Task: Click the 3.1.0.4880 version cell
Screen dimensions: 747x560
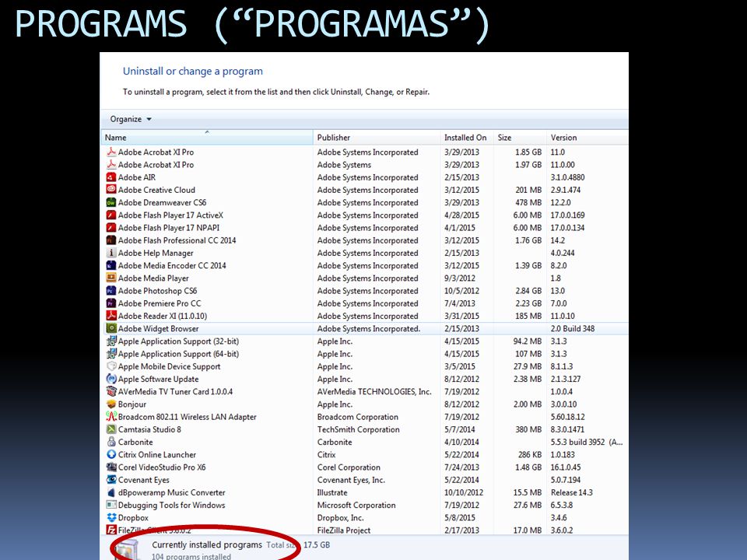Action: pyautogui.click(x=567, y=177)
